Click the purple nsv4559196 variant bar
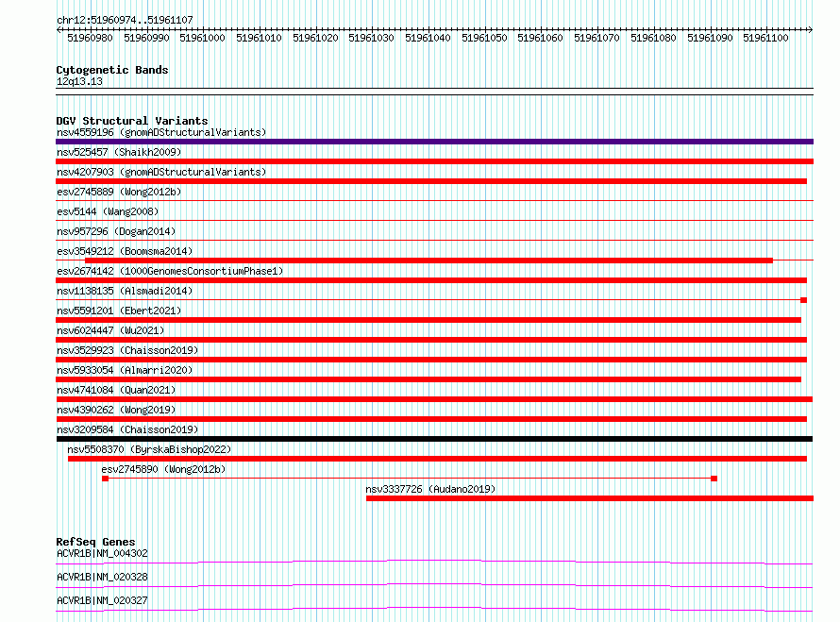Screen dimensions: 840x622 click(x=434, y=142)
